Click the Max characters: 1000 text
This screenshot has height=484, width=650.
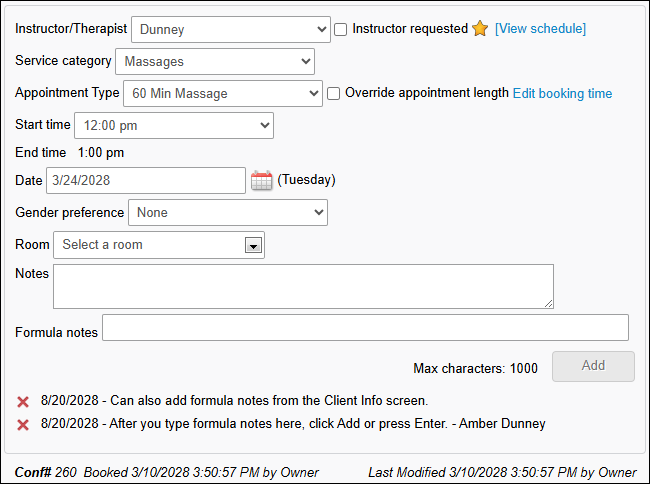click(x=475, y=368)
